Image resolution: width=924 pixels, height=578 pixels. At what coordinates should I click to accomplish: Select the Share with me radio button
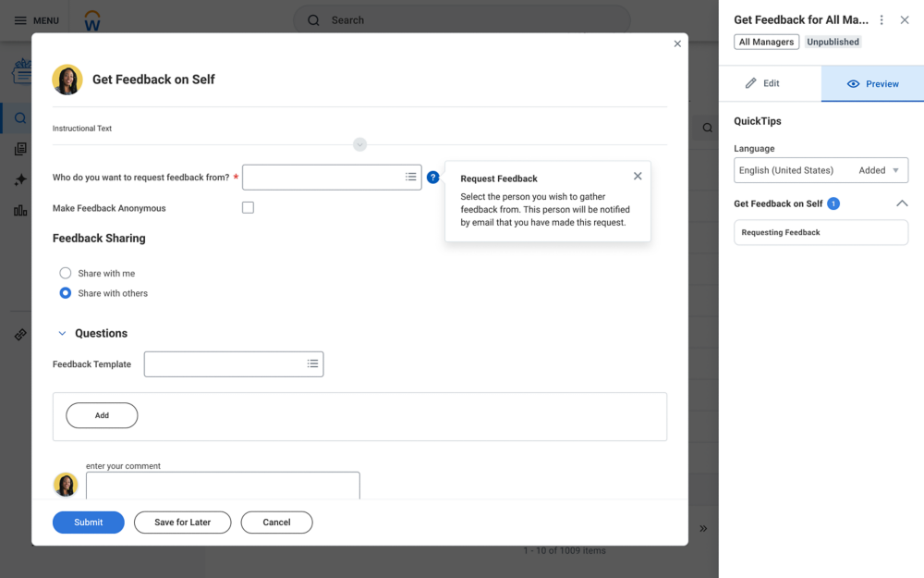tap(66, 274)
